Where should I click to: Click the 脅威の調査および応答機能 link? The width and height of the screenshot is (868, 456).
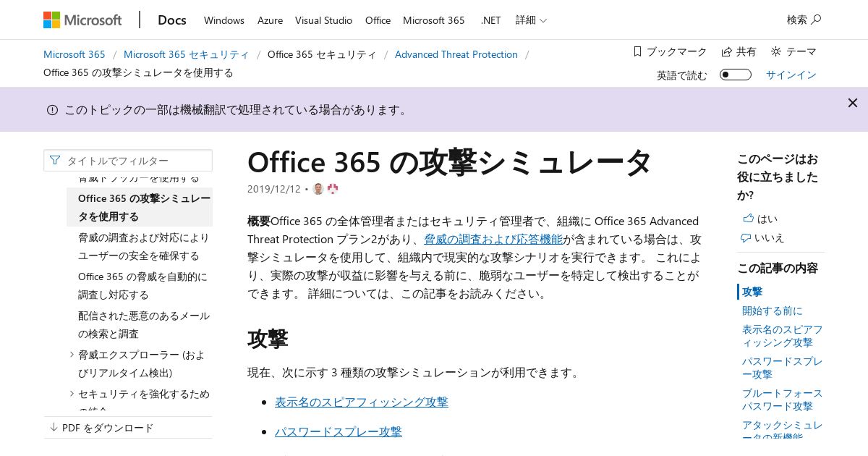coord(493,239)
